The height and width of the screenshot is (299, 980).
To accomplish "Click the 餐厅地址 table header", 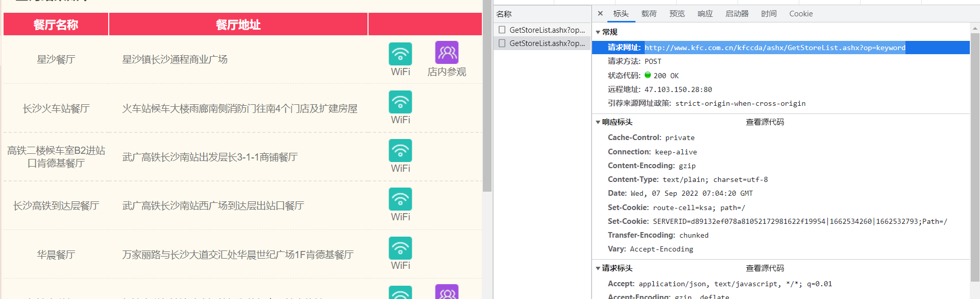I will coord(238,25).
